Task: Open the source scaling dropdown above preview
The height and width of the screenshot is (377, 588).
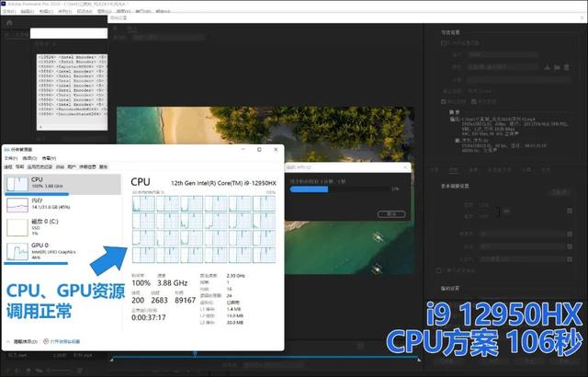Action: click(x=168, y=37)
